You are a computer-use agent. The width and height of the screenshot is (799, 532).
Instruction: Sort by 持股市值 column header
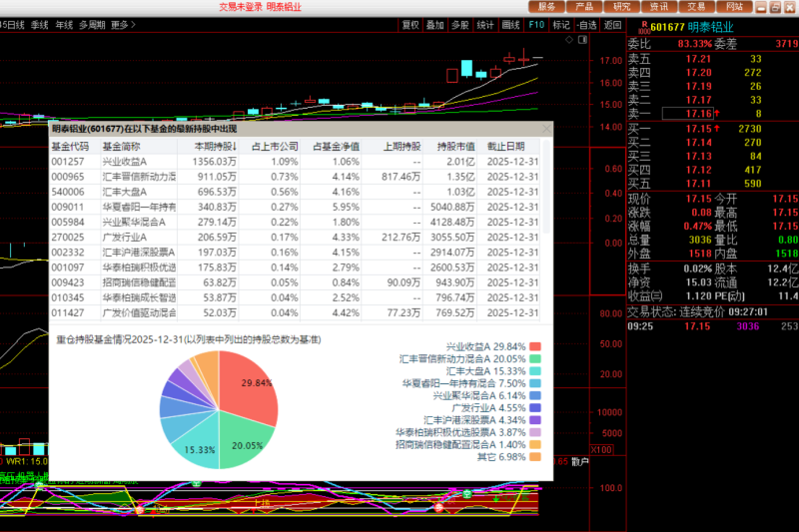coord(450,147)
